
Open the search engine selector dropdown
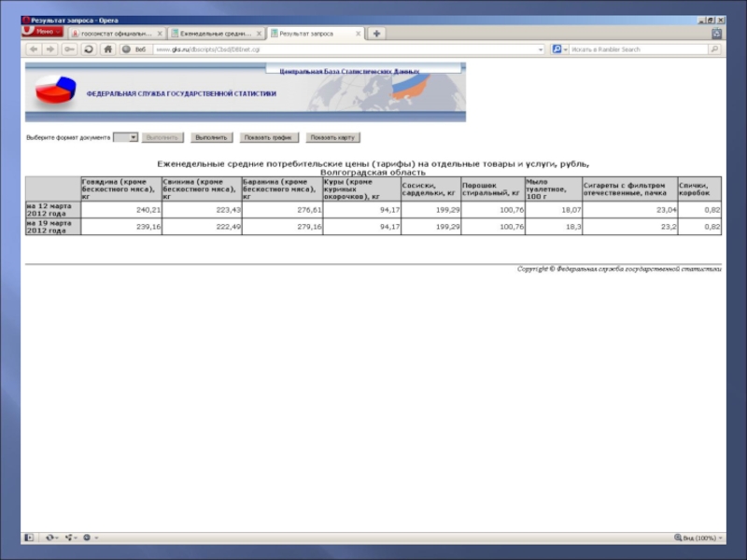[557, 49]
